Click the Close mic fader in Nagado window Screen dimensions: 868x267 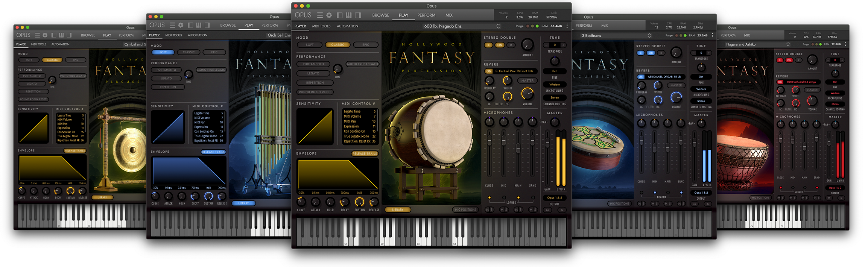[489, 141]
